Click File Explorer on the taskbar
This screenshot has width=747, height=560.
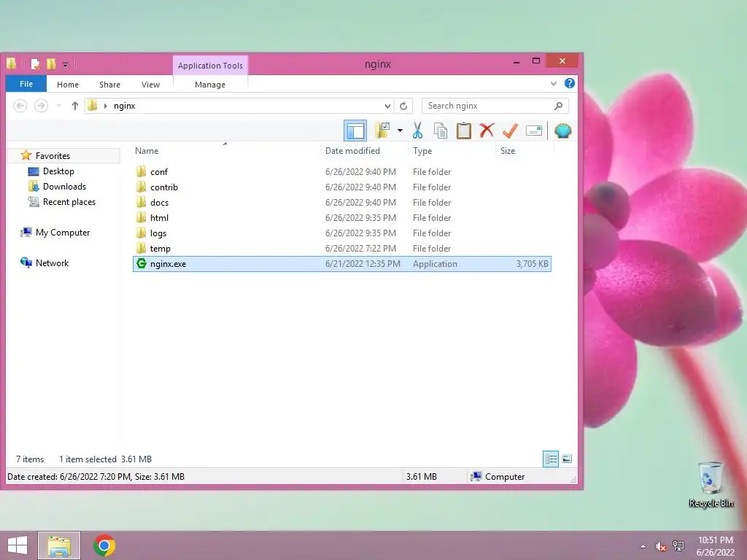59,545
